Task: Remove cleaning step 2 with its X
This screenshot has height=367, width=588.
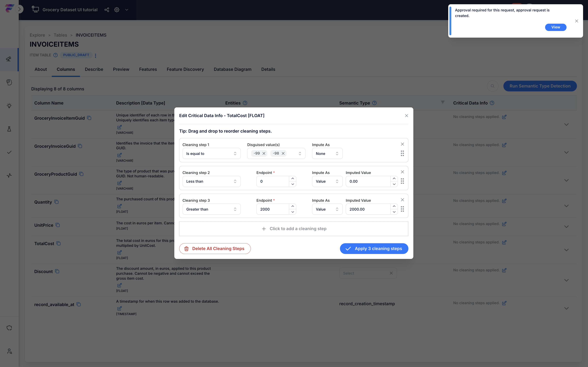Action: coord(402,172)
